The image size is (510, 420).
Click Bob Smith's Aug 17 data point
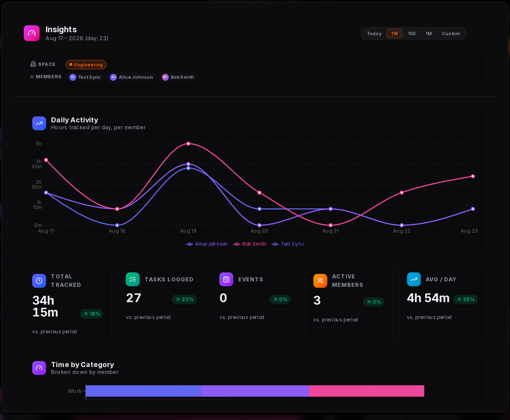point(46,160)
